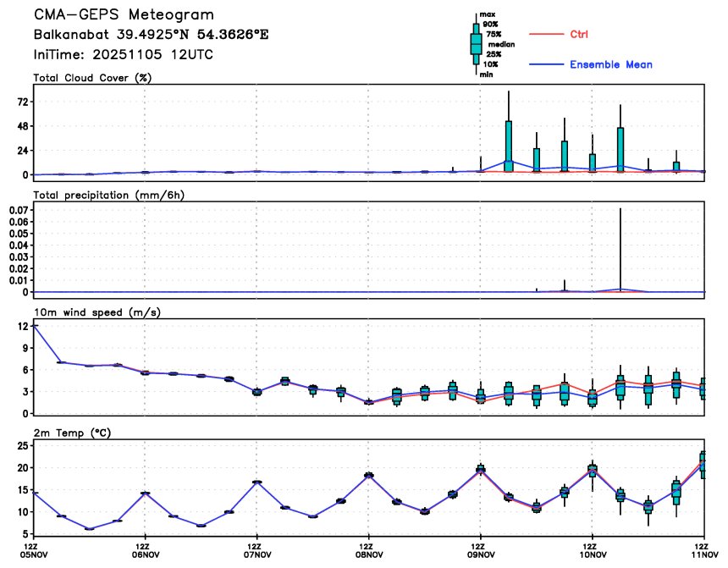Click the Balkanabat location coordinates text

coord(152,36)
